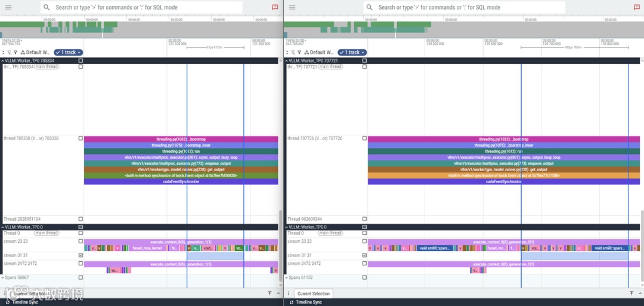
Task: Select async_output_busy_loop slice in left window
Action: pos(181,157)
